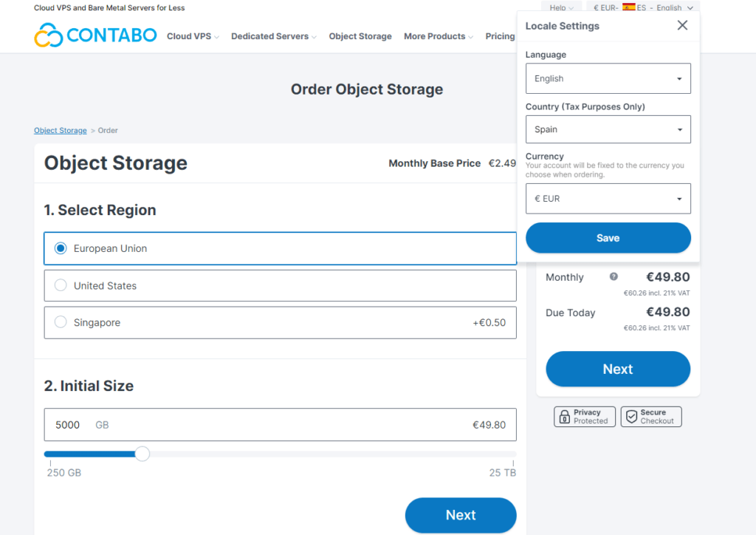Viewport: 756px width, 535px height.
Task: Click the initial size slider handle
Action: point(142,454)
